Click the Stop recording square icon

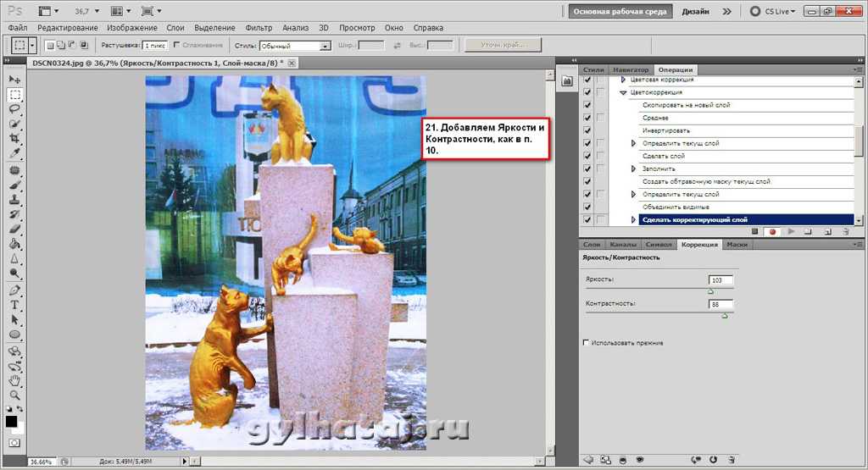(x=754, y=231)
